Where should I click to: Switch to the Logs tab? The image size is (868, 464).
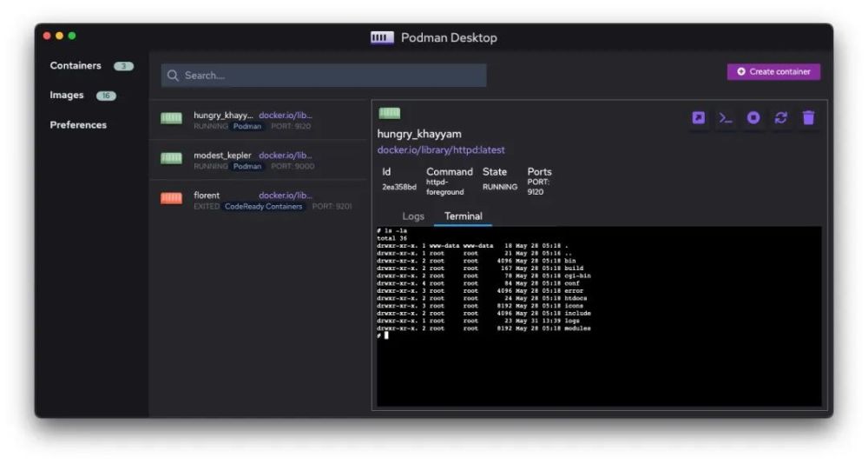[x=413, y=216]
